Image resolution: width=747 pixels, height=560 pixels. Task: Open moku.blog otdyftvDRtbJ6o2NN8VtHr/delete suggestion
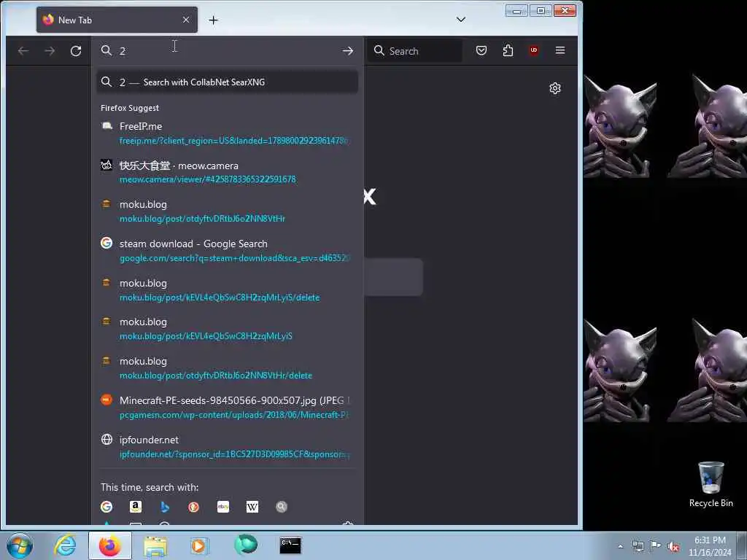(228, 368)
